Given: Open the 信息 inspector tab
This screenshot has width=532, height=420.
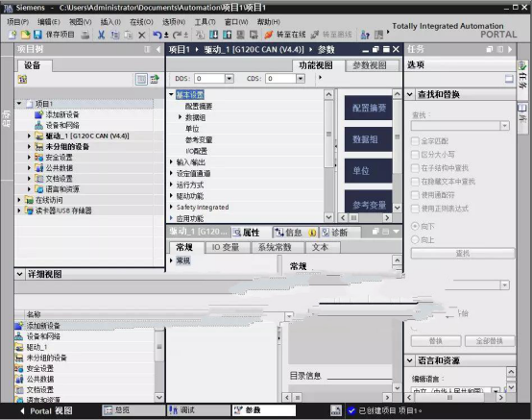Looking at the screenshot, I should 295,233.
